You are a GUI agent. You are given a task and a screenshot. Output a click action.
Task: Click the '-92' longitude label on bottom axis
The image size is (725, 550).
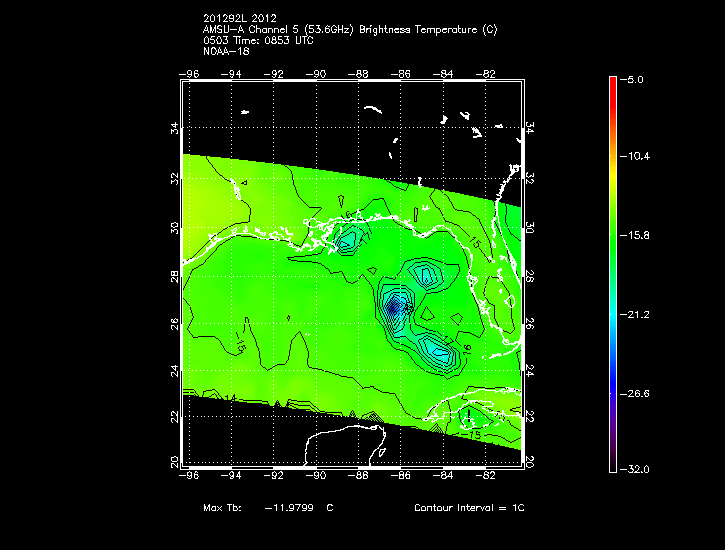274,476
